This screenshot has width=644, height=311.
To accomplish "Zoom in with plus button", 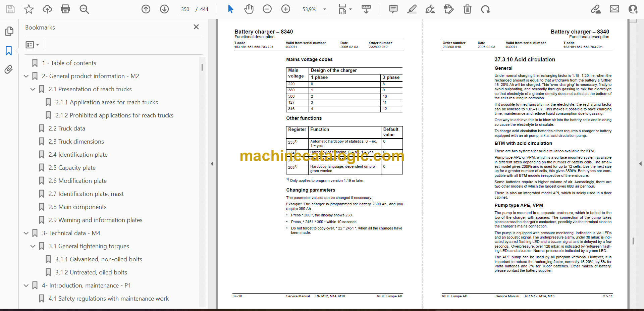I will (286, 9).
